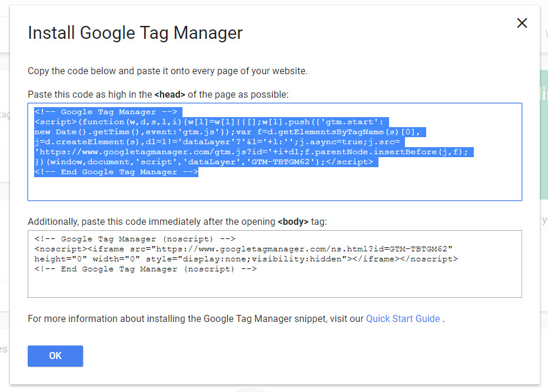Click the code line containing 'GTM-TBTGM62' in head snippet
The height and width of the screenshot is (392, 548).
pos(204,162)
